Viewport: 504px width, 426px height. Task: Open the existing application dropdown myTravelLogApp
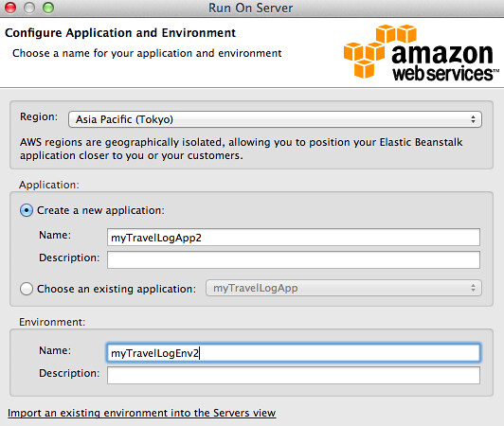coord(344,288)
